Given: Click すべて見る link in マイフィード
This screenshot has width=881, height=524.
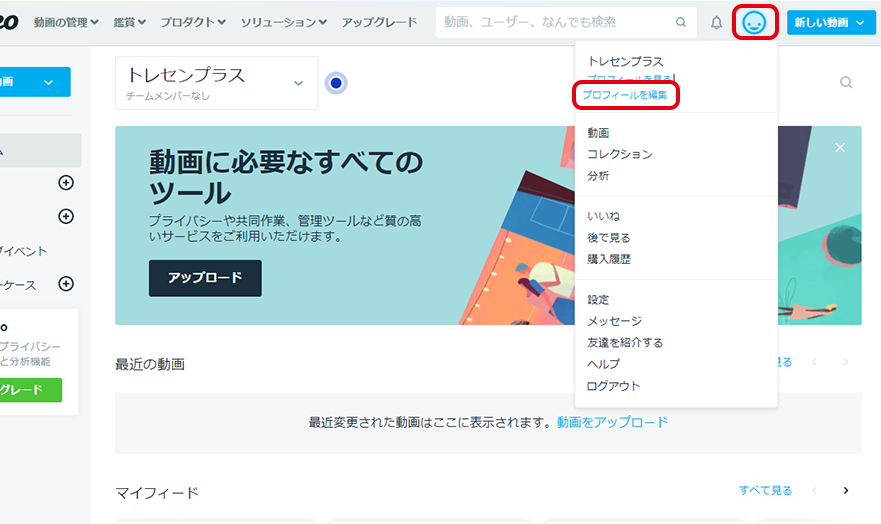Looking at the screenshot, I should pyautogui.click(x=765, y=491).
